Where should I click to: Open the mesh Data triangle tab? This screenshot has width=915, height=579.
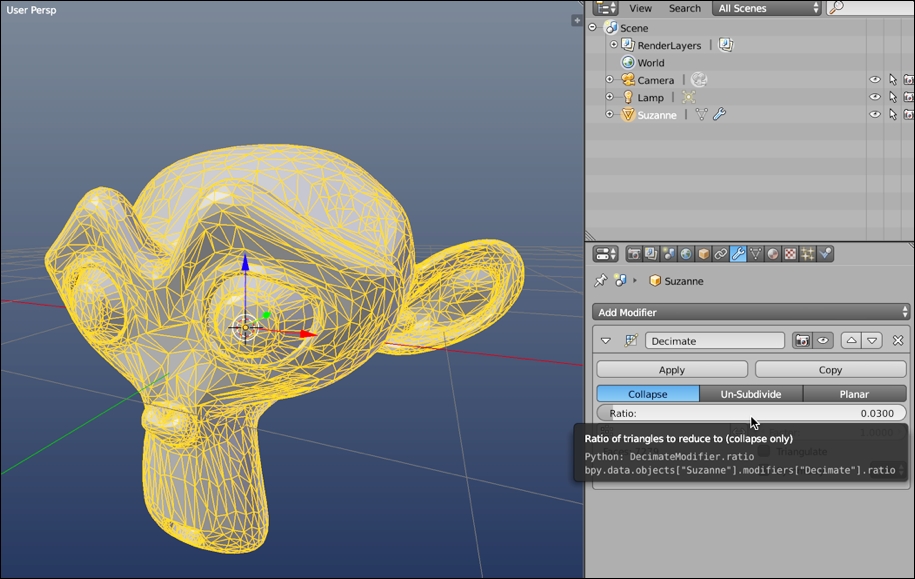click(756, 254)
